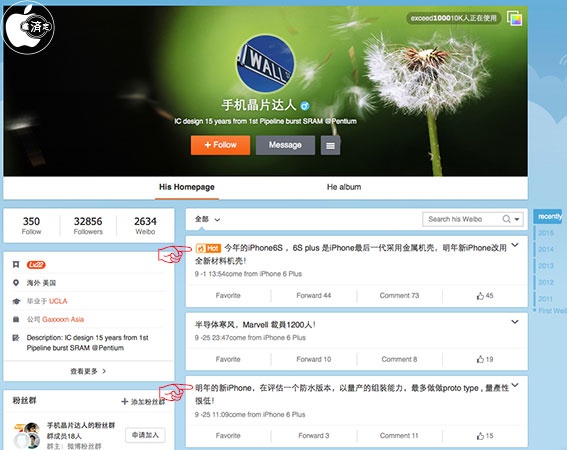Follow this Weibo account

pos(220,145)
